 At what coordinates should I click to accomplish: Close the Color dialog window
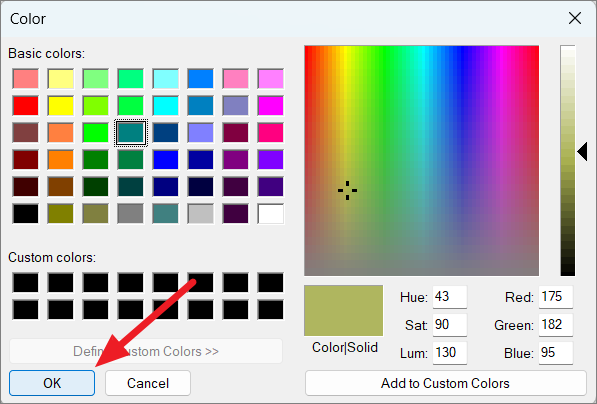point(575,18)
